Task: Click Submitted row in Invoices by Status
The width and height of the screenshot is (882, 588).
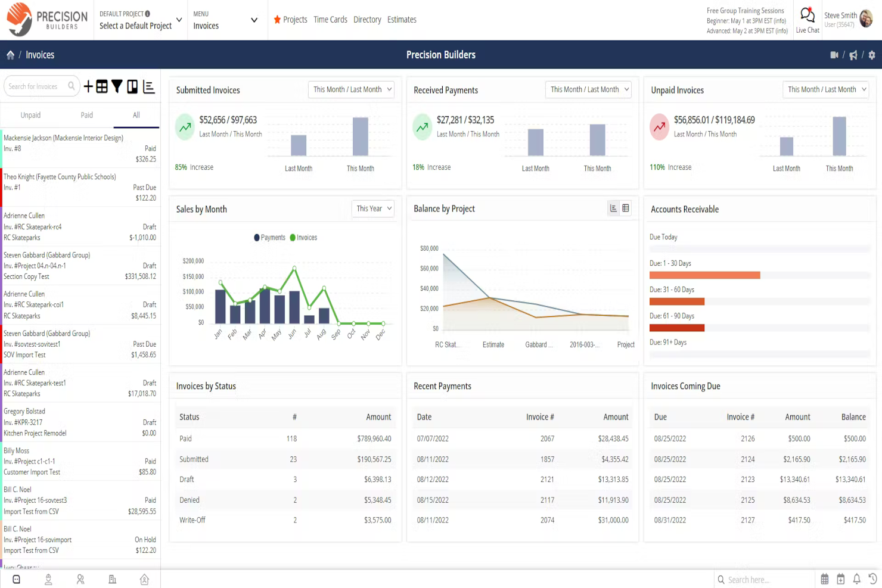Action: point(285,459)
